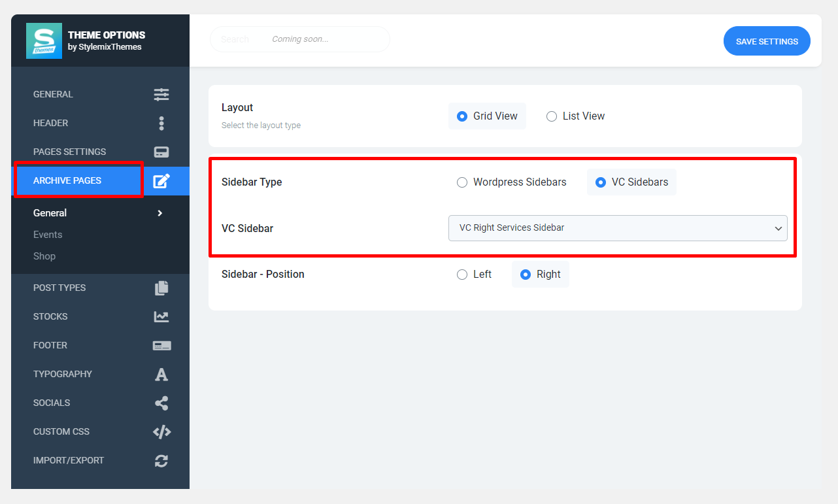Screen dimensions: 838x504
Task: Open the VC Sidebar dropdown
Action: [x=617, y=228]
